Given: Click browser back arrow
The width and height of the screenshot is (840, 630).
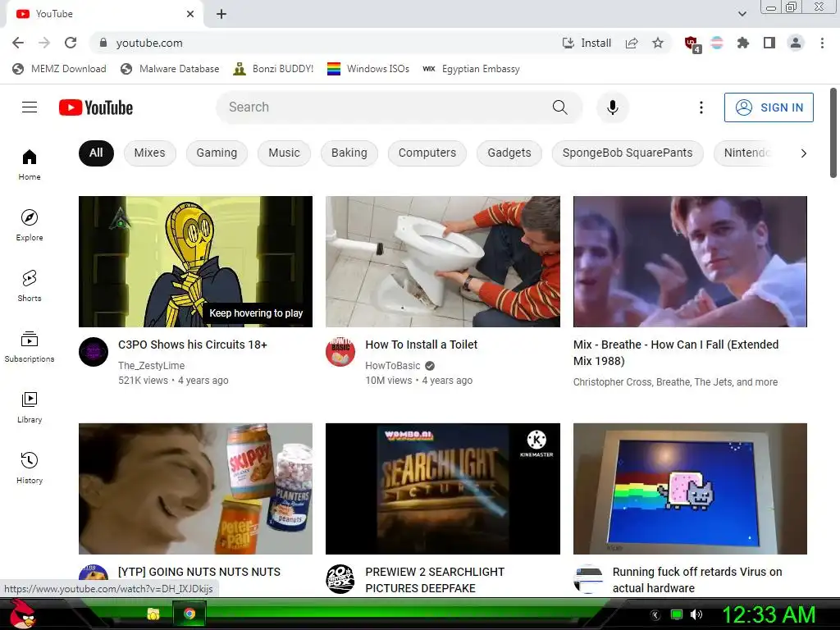Looking at the screenshot, I should tap(18, 43).
